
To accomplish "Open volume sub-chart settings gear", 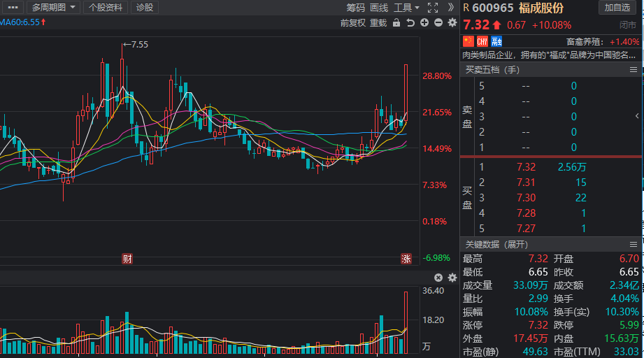I will click(452, 278).
